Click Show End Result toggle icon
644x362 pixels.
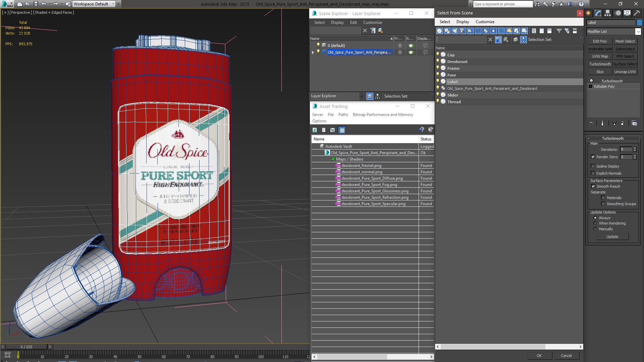pyautogui.click(x=602, y=123)
